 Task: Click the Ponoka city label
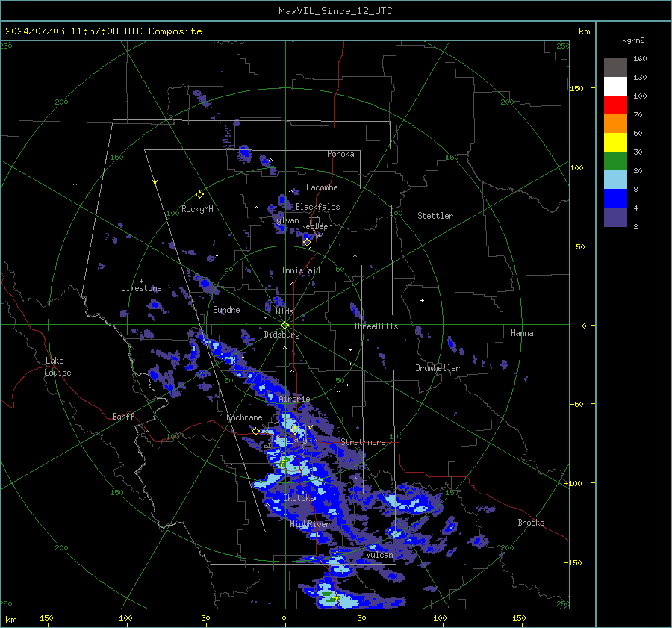[x=340, y=154]
